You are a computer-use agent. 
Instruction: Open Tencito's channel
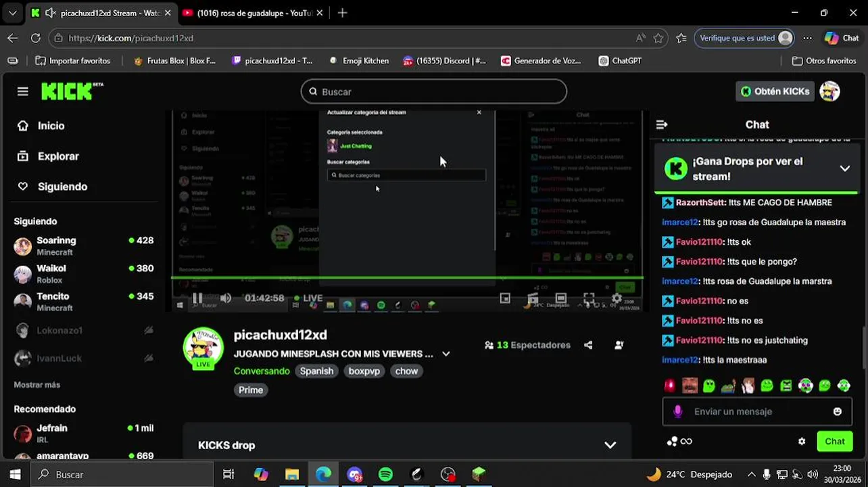84,301
